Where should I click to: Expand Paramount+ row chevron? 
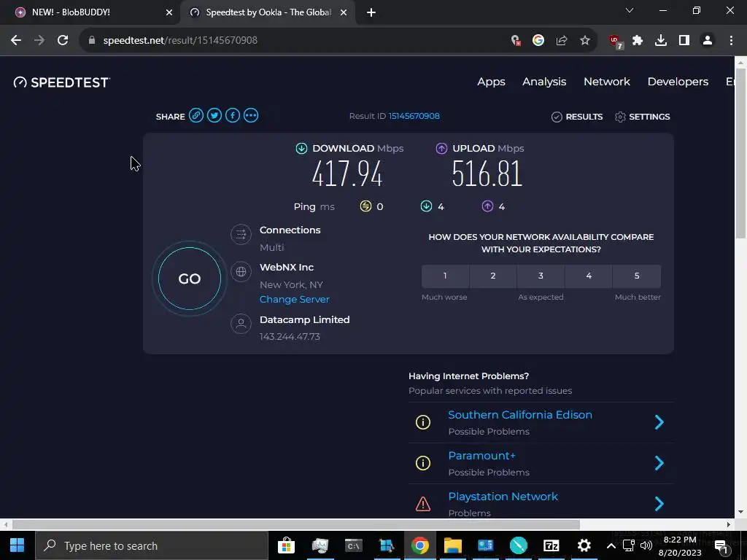[x=659, y=463]
